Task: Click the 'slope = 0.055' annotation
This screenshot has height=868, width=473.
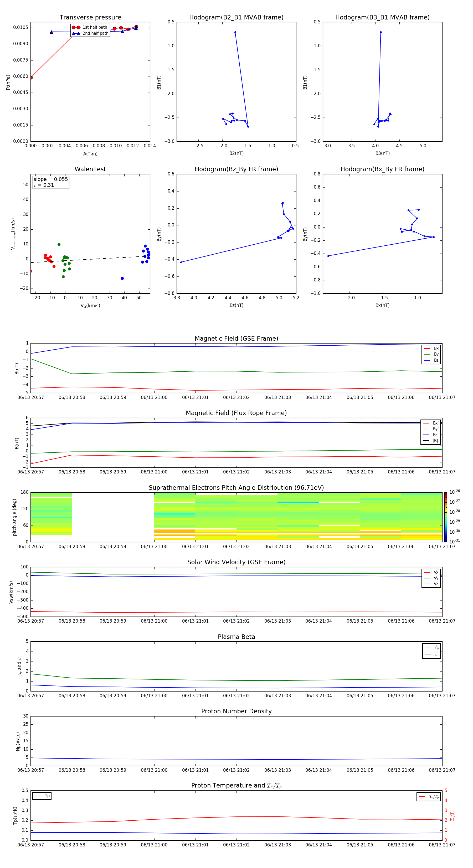Action: coord(51,179)
